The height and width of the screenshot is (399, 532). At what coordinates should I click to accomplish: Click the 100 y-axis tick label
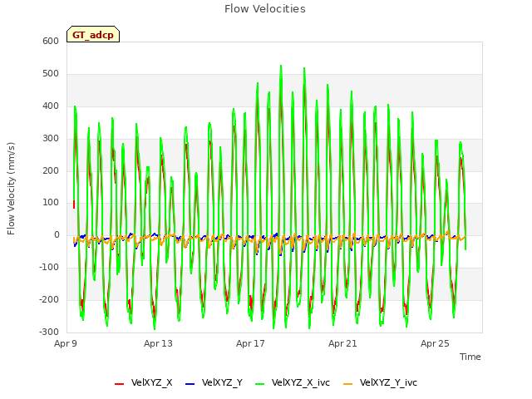[x=51, y=203]
